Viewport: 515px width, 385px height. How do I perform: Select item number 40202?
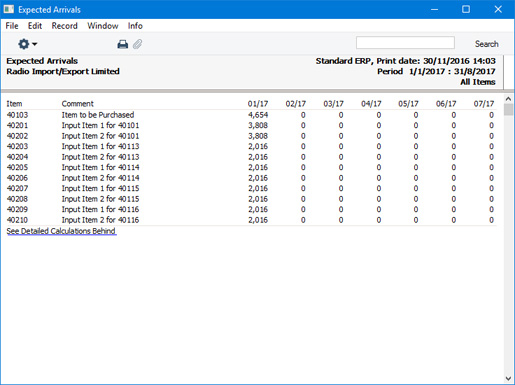click(x=17, y=136)
